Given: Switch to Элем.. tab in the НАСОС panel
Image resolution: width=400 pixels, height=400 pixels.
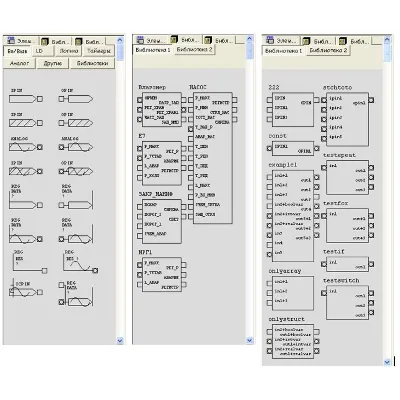Looking at the screenshot, I should (152, 40).
